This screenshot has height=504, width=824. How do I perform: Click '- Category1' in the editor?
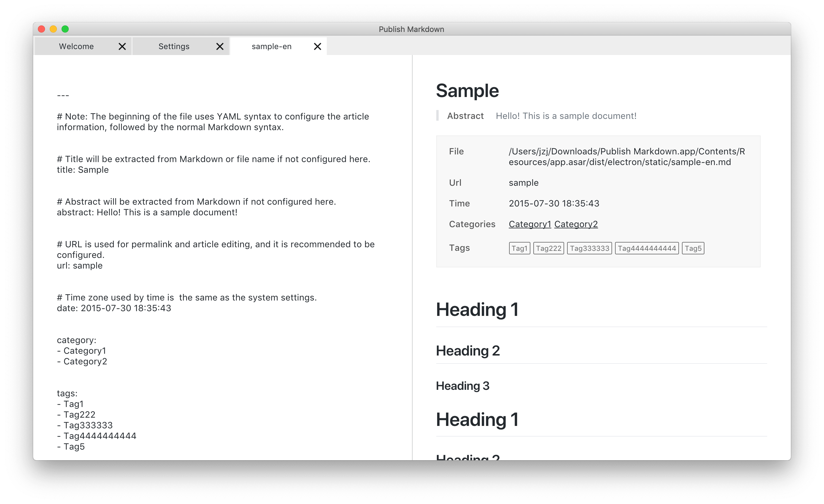click(82, 351)
